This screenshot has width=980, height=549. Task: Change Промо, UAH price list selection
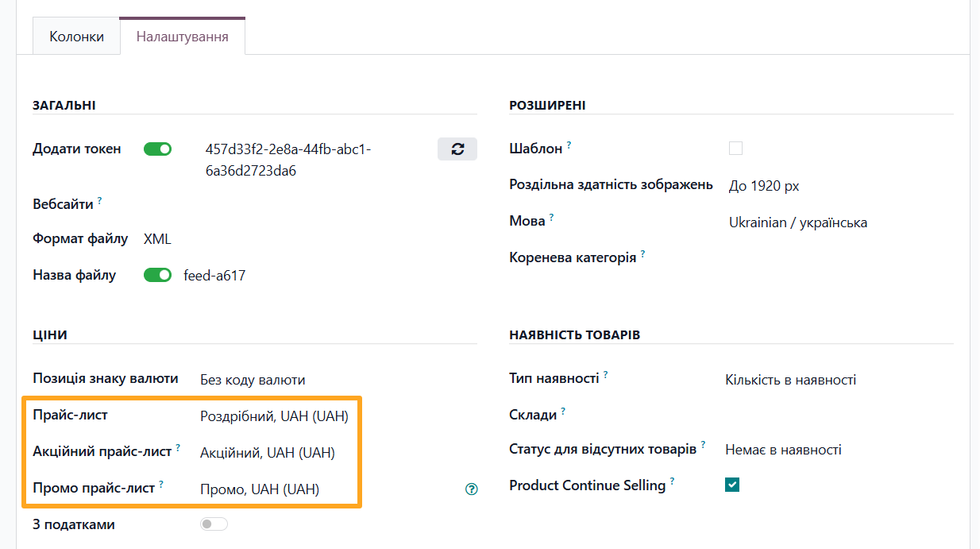[260, 489]
